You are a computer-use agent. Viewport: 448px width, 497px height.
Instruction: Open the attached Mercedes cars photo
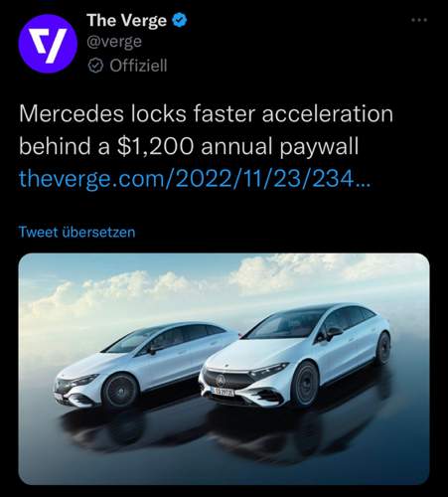[x=224, y=369]
